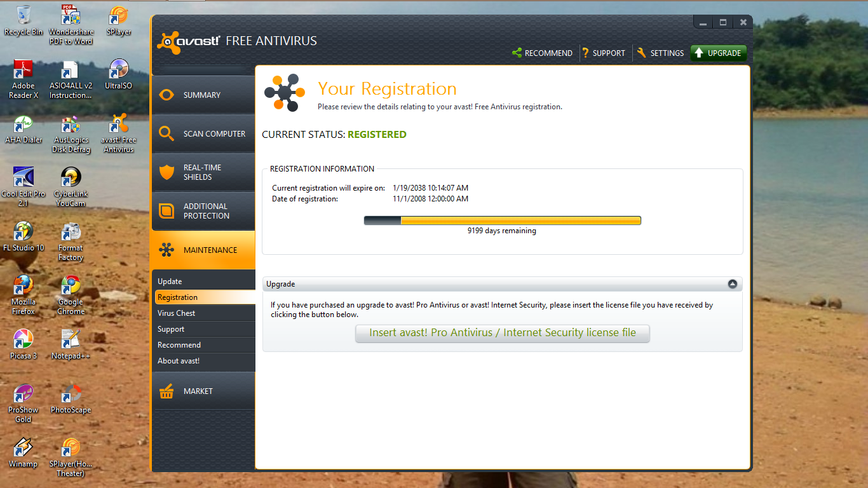
Task: Select the AHA Dialer shortcut
Action: point(24,129)
